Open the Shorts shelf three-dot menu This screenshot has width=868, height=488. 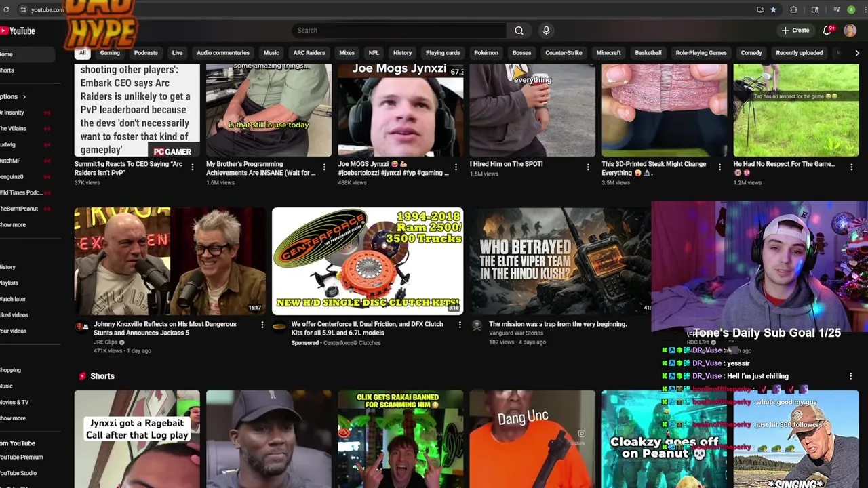point(851,376)
